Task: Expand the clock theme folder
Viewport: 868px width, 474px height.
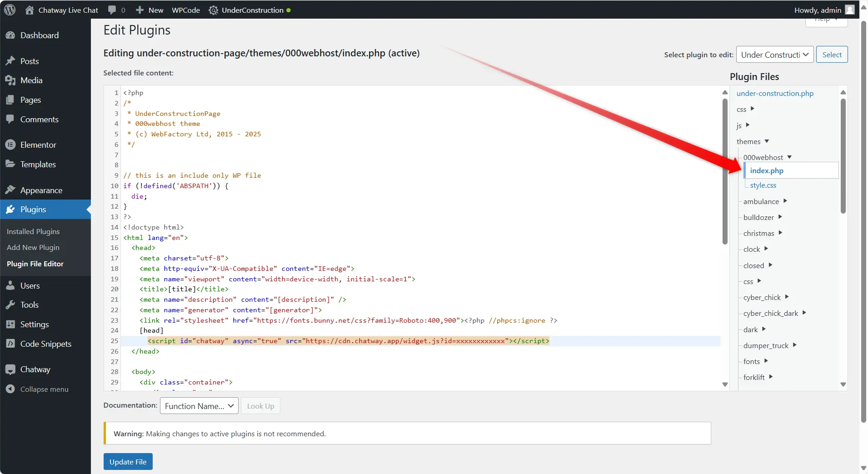Action: tap(766, 249)
